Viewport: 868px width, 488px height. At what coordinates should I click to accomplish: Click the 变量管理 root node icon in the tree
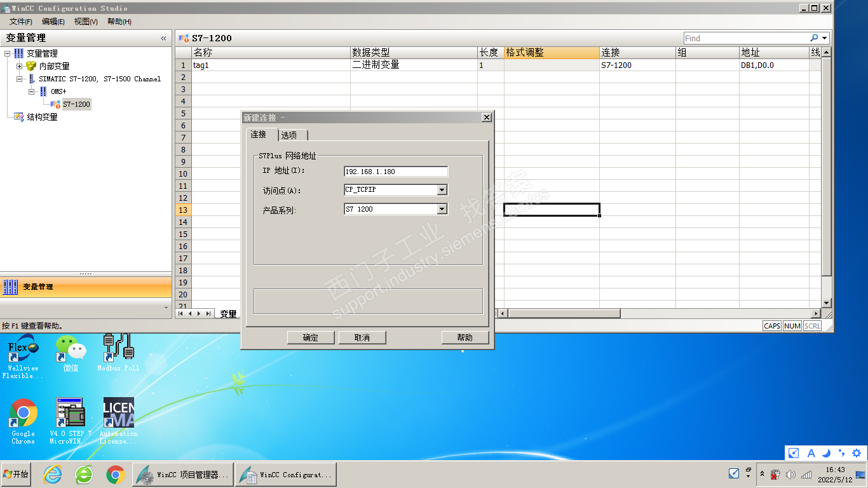[18, 53]
